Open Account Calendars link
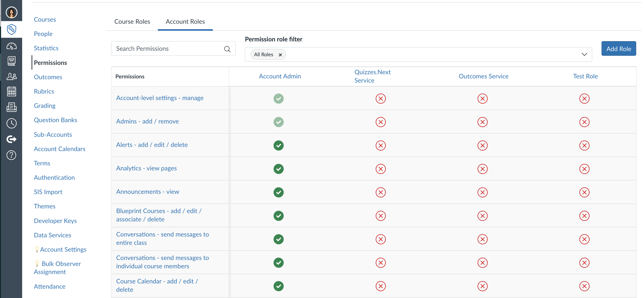 (60, 149)
